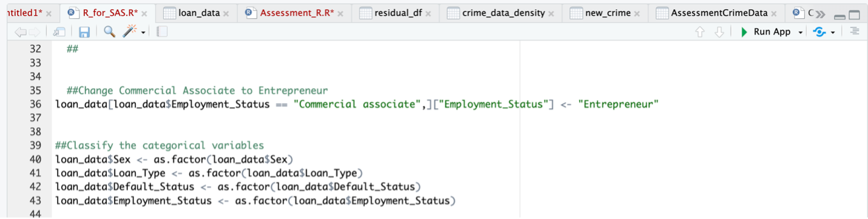
Task: Click code line with loan_data$Default_Status
Action: tap(238, 186)
